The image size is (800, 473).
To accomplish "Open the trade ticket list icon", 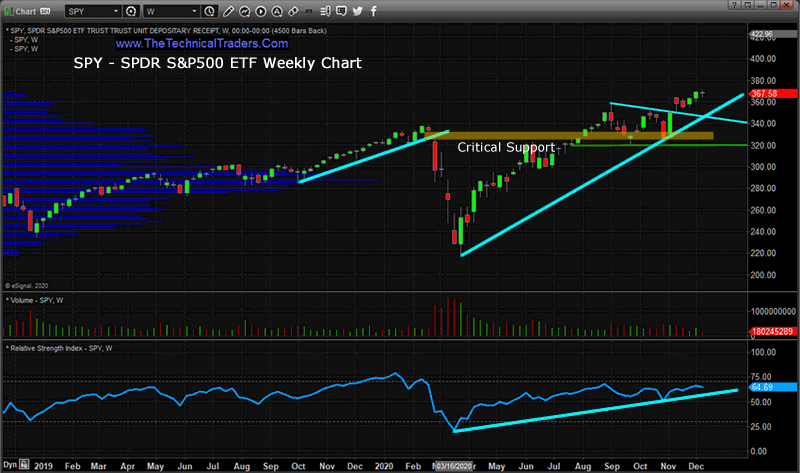I will tap(326, 11).
